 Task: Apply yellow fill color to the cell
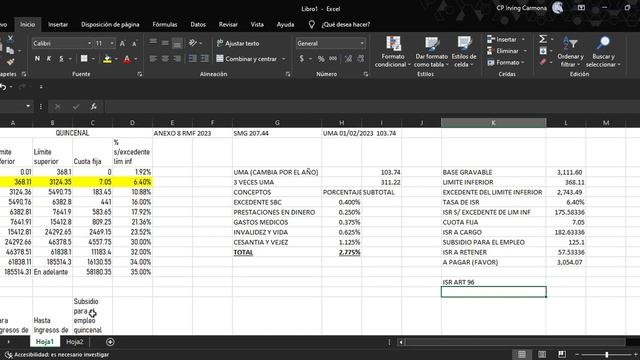(107, 59)
